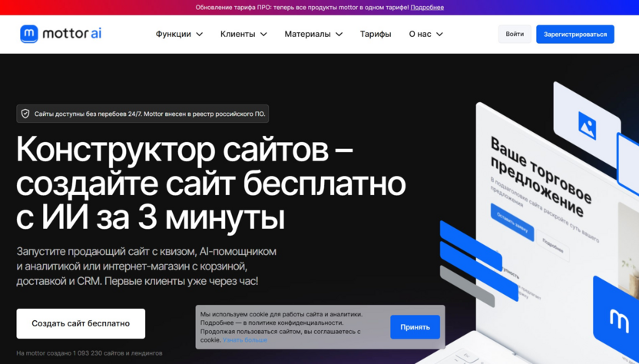Click Создать сайт бесплатно button
Screen dimensions: 639x364
pos(81,323)
